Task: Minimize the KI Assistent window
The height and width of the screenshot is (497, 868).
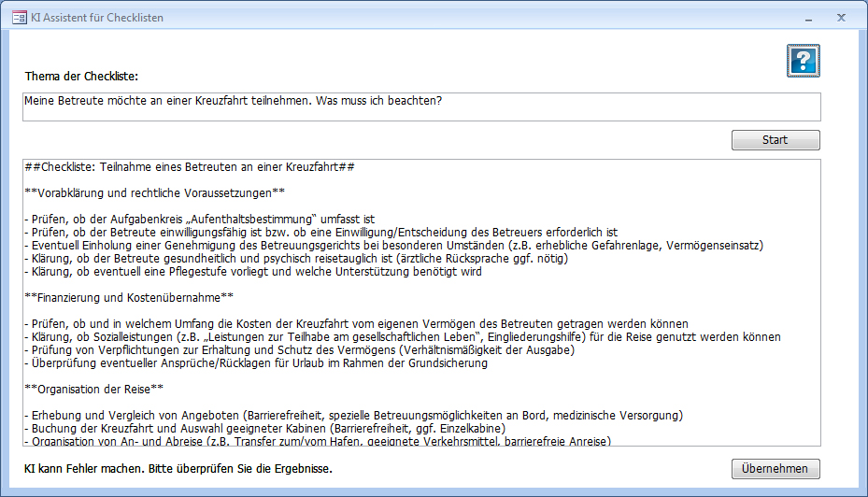Action: [809, 19]
